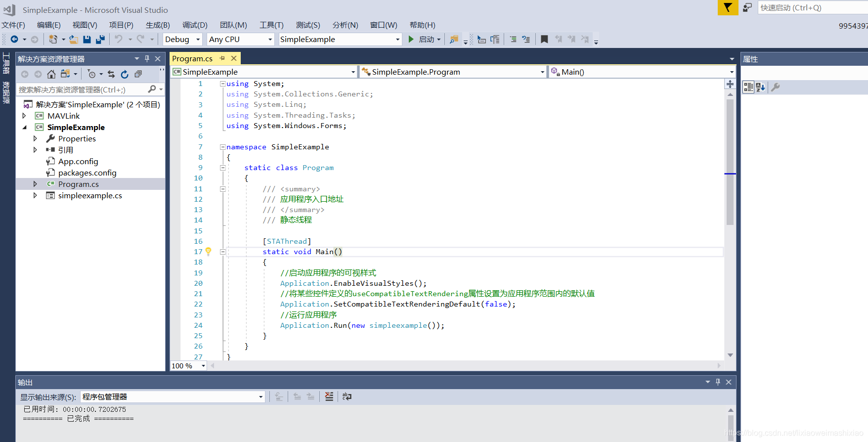868x442 pixels.
Task: Open the Debug configuration dropdown
Action: pyautogui.click(x=182, y=39)
